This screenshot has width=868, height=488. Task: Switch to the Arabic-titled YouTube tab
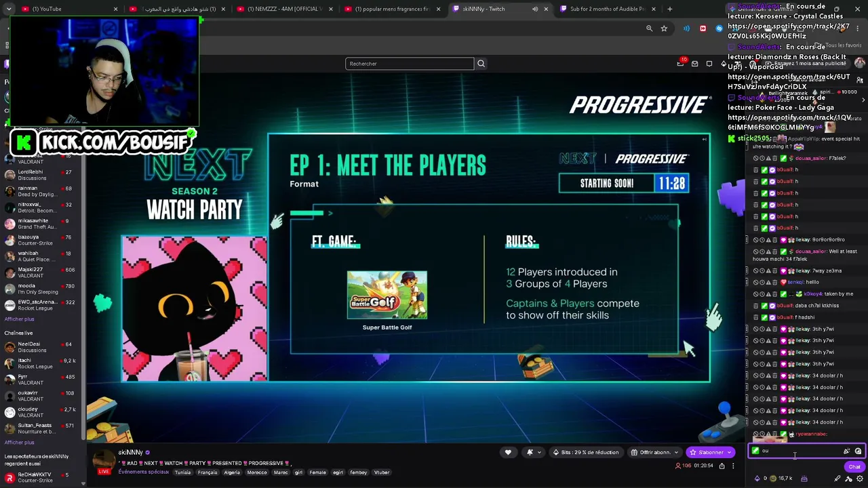pyautogui.click(x=176, y=9)
